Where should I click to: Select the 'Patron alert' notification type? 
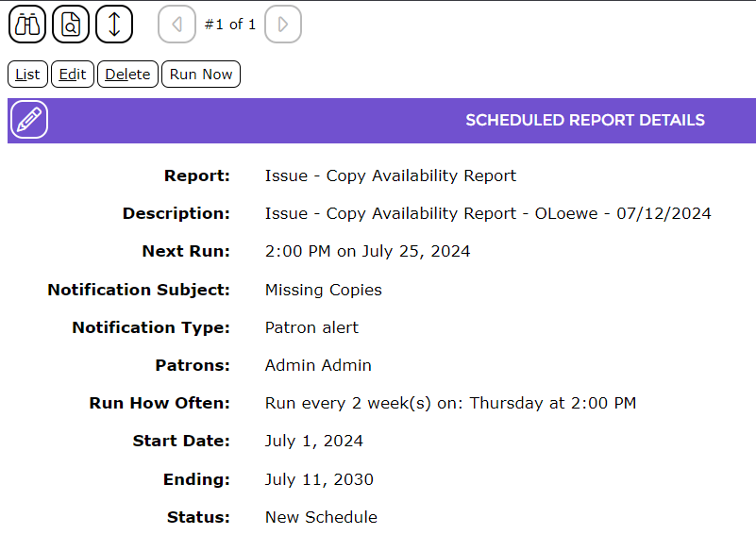pos(311,327)
